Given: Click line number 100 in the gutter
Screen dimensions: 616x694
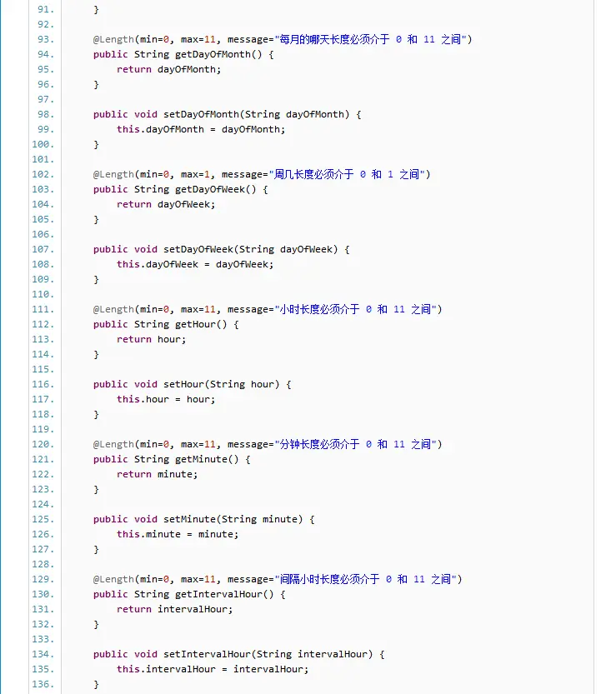Looking at the screenshot, I should click(43, 144).
